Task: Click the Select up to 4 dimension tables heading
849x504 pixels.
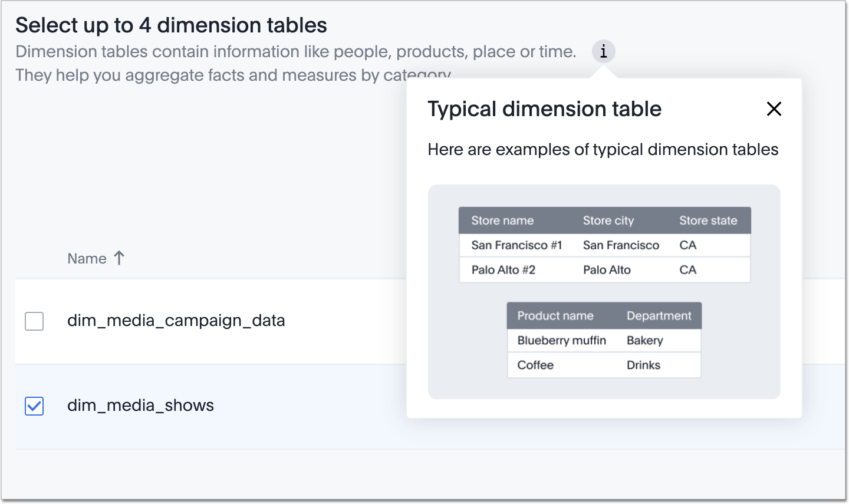Action: (x=171, y=25)
